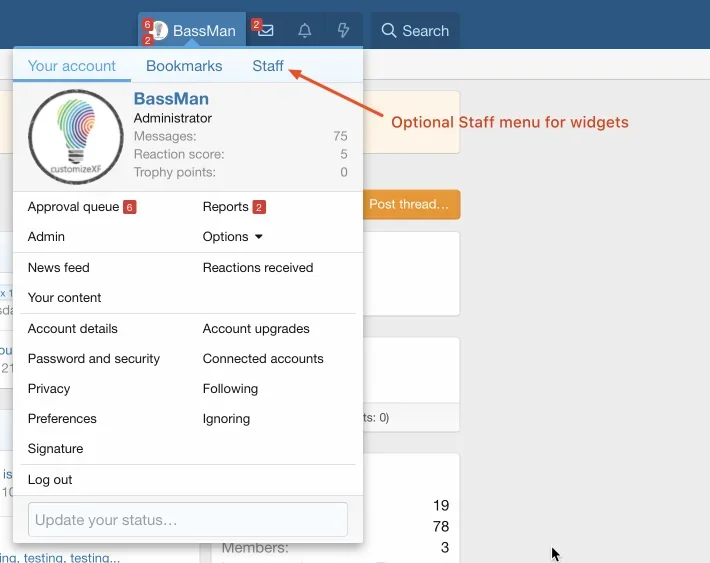This screenshot has width=710, height=563.
Task: Open the BassMan profile name link
Action: (x=171, y=99)
